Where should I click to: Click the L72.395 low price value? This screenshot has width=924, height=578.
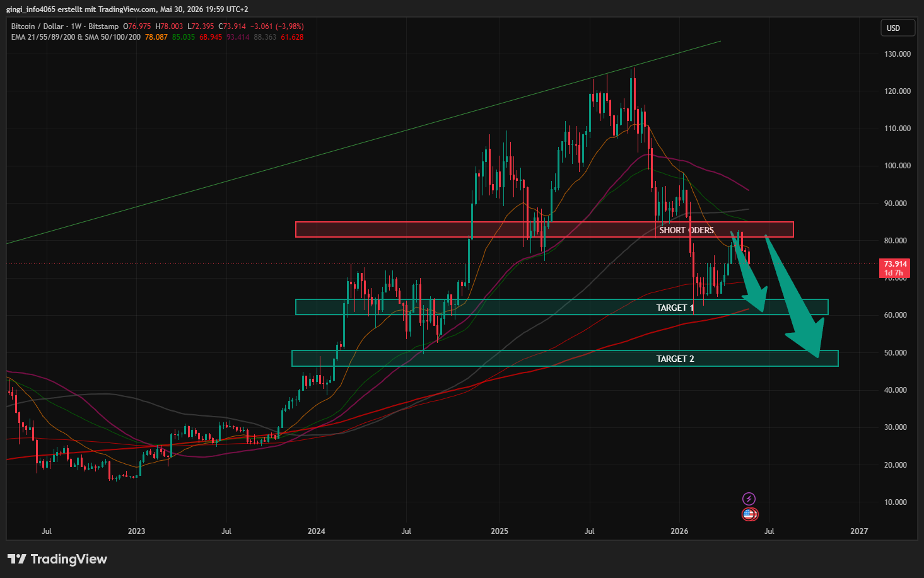[201, 26]
